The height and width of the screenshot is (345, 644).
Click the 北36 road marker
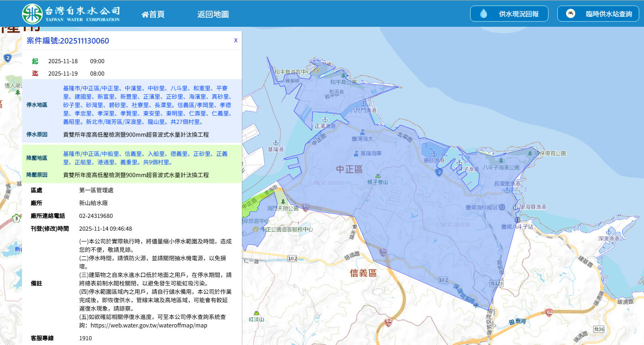click(599, 329)
